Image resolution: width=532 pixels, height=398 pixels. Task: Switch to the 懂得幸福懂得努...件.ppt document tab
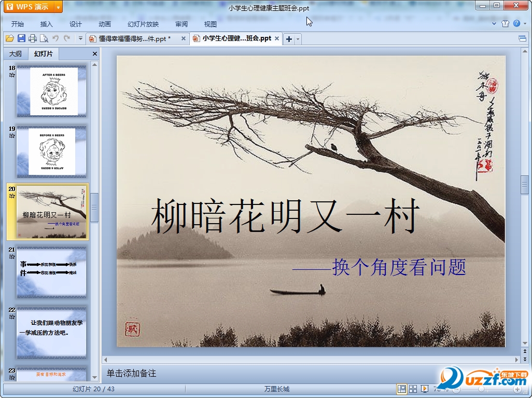point(134,39)
